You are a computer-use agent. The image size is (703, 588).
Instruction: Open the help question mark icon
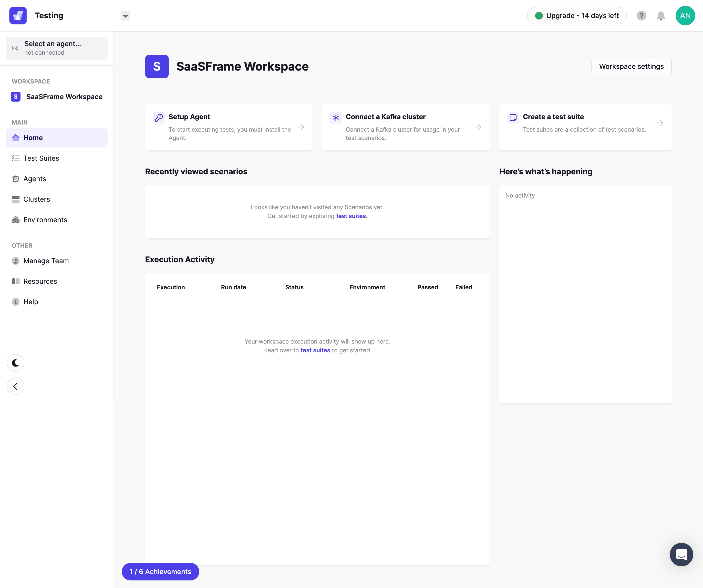pyautogui.click(x=641, y=16)
